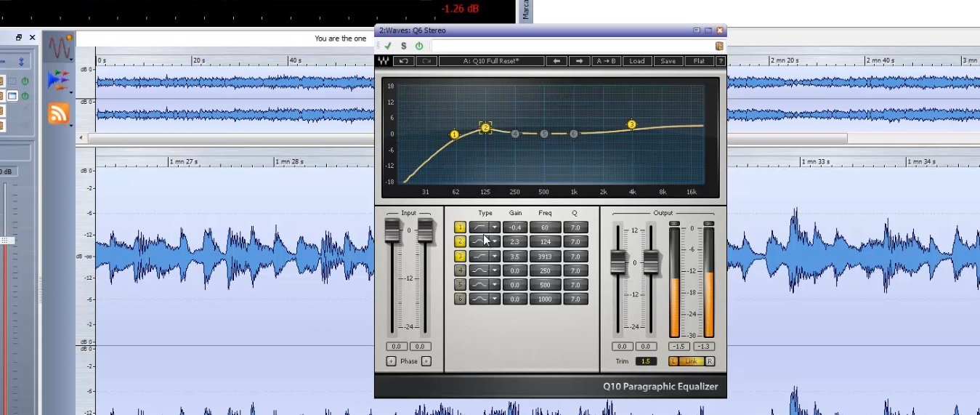The width and height of the screenshot is (980, 415).
Task: Click the green checkmark in Q6 plugin toolbar
Action: [x=388, y=46]
